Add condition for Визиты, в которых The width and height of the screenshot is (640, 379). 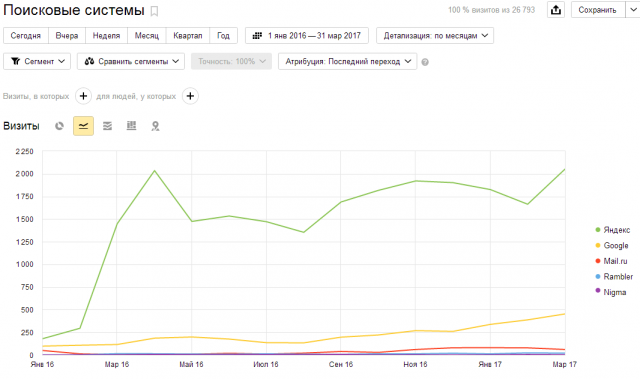click(x=83, y=96)
